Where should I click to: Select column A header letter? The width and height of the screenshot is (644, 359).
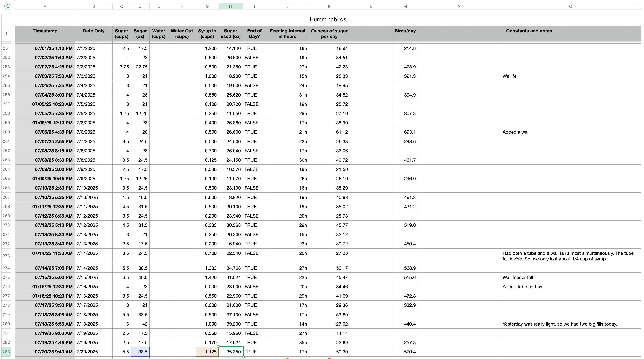coord(45,6)
